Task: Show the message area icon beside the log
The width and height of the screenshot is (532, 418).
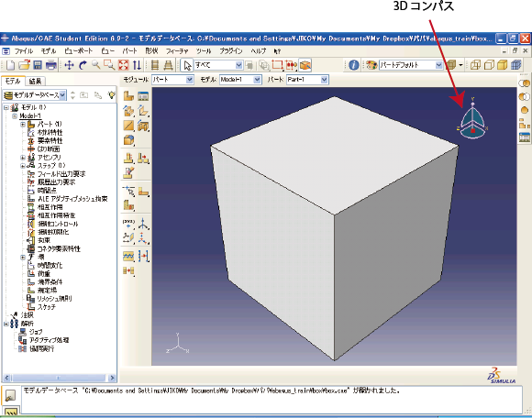Action: tap(10, 395)
